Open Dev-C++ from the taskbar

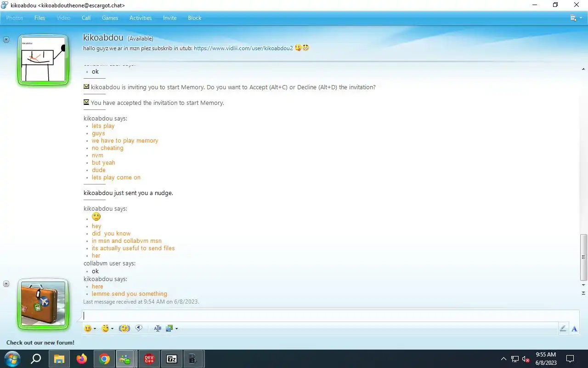pos(149,359)
